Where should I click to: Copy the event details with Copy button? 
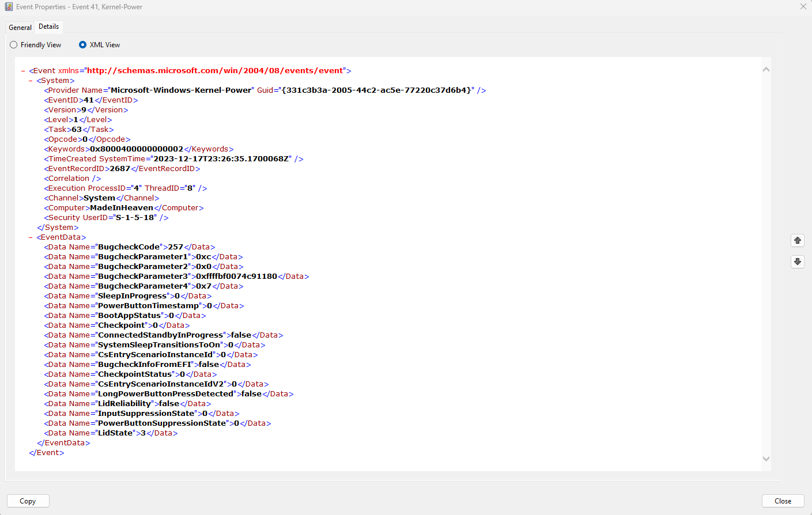(28, 501)
